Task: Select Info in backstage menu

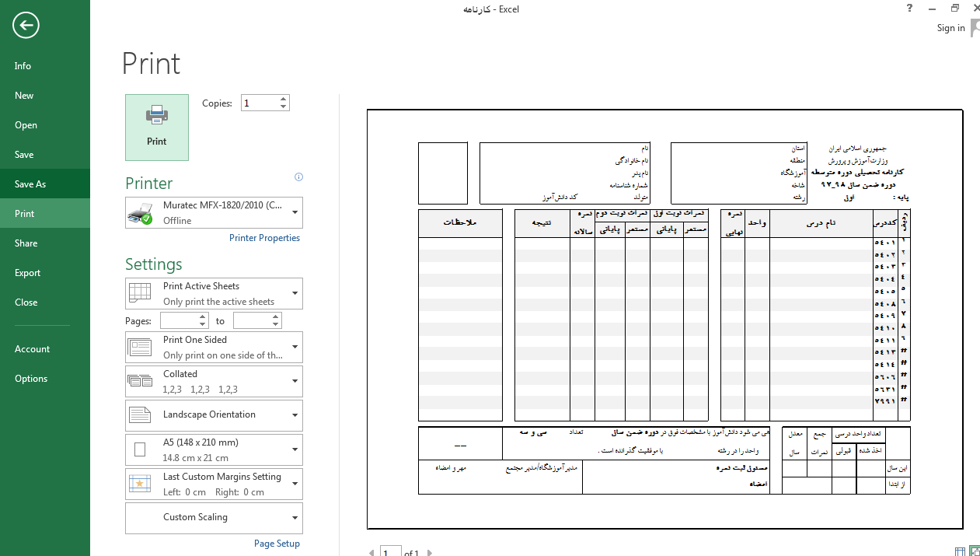Action: tap(45, 66)
